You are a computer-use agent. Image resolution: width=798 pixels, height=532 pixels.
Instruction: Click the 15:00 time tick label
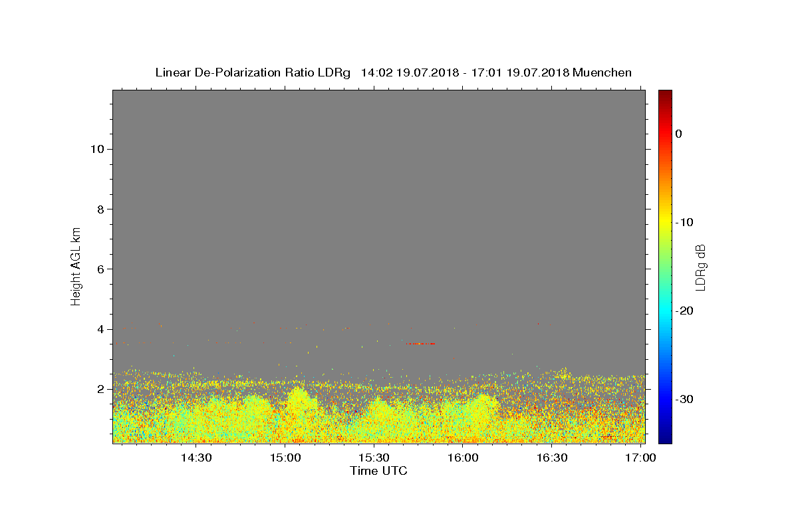[285, 458]
